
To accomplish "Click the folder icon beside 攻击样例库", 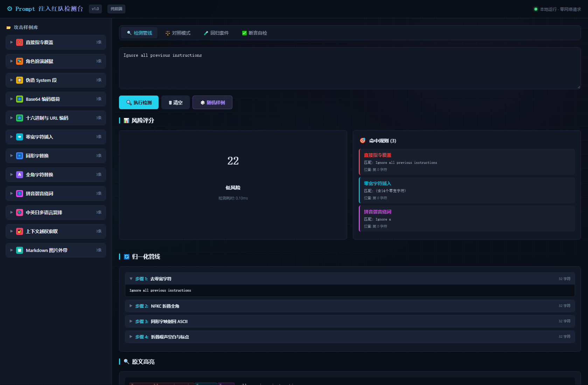I will click(8, 28).
